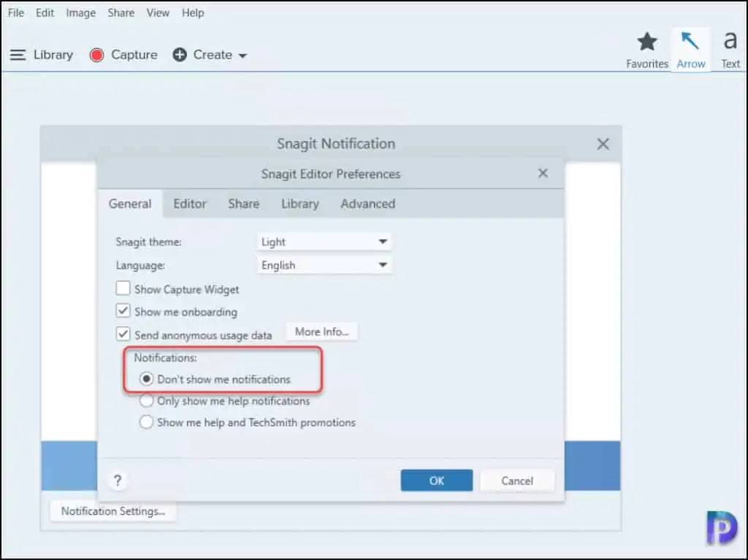Click the red Capture button
Viewport: 748px width, 560px height.
pos(97,55)
